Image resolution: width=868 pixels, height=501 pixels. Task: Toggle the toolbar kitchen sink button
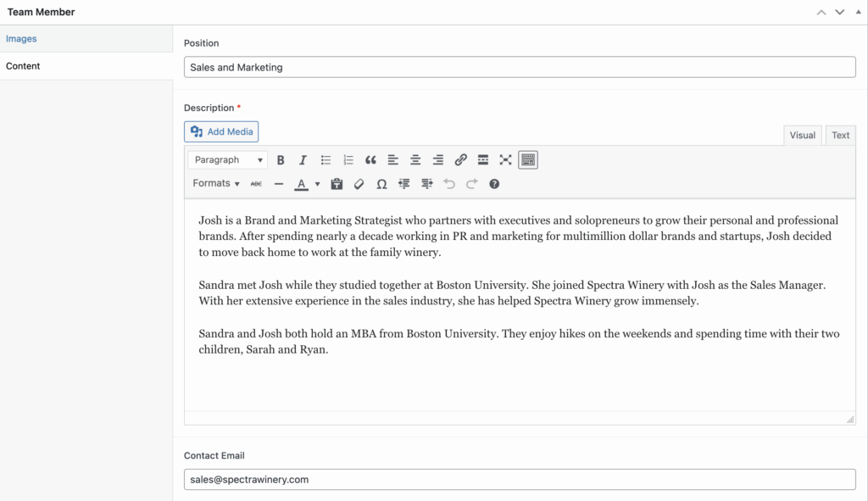pos(528,159)
